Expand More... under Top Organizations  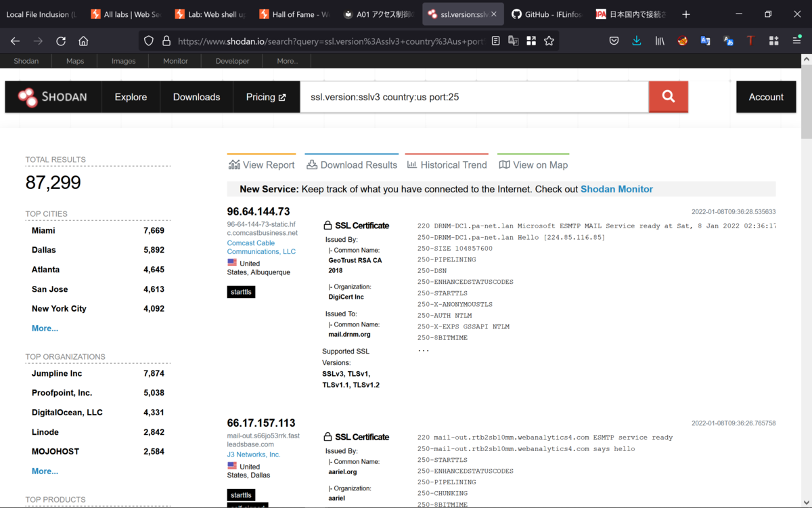click(x=45, y=471)
